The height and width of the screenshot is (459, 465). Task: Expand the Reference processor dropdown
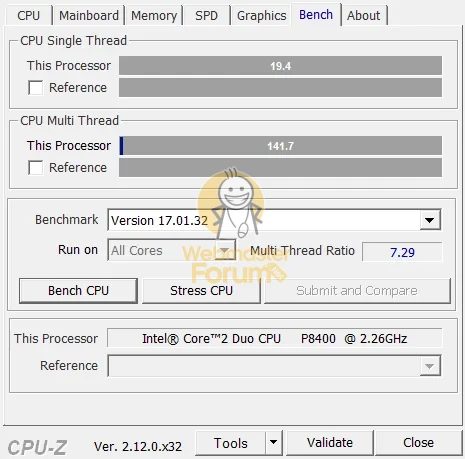(x=429, y=366)
